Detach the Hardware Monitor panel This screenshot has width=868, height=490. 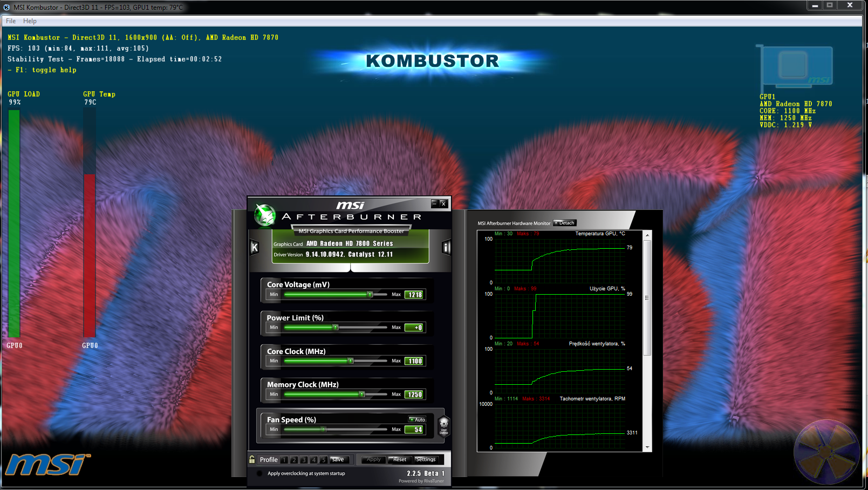[565, 223]
